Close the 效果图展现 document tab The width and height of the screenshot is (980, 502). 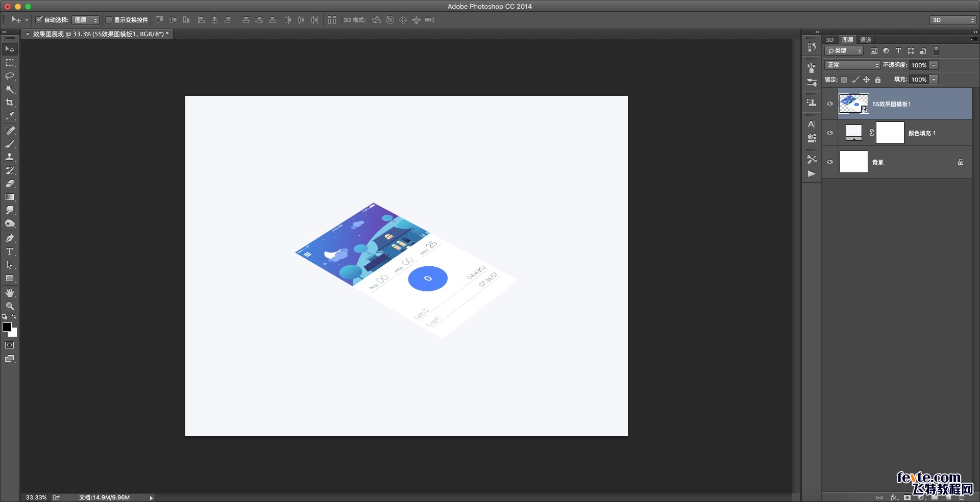pyautogui.click(x=28, y=34)
